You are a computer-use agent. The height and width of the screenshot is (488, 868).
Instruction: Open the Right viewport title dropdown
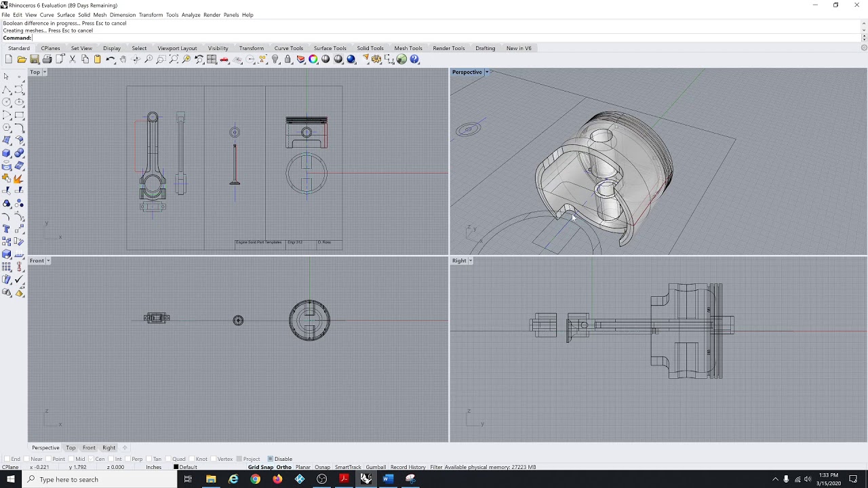[471, 261]
